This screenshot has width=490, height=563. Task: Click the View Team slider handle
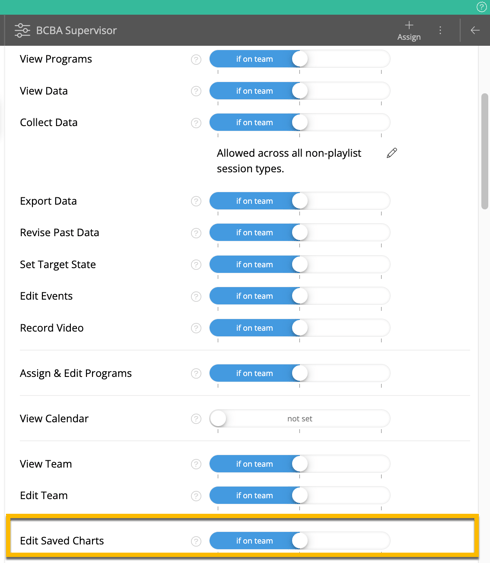300,464
